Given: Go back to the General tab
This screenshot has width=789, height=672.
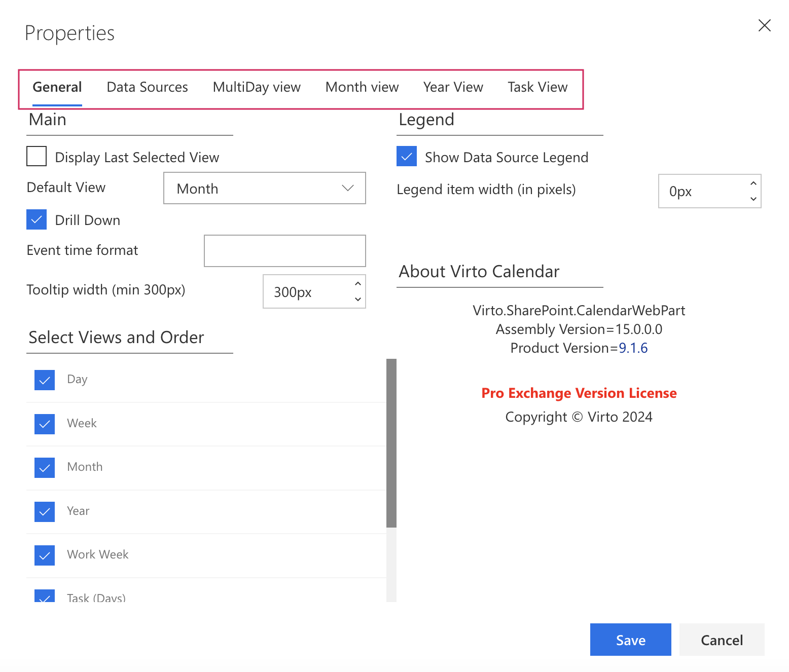Looking at the screenshot, I should click(x=57, y=87).
